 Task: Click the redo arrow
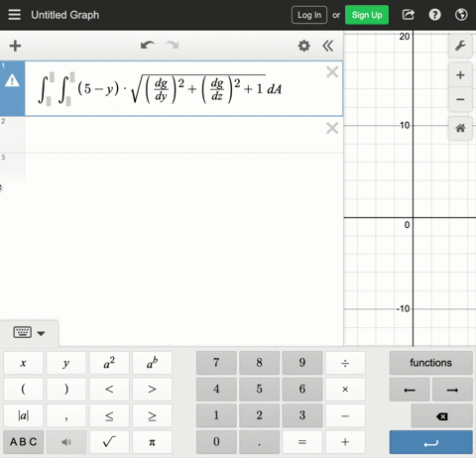[x=172, y=46]
